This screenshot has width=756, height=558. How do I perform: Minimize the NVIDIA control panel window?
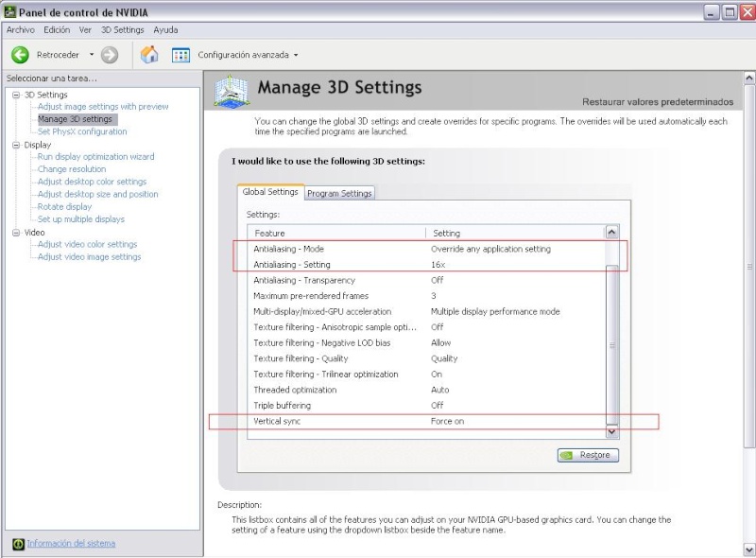tap(712, 11)
